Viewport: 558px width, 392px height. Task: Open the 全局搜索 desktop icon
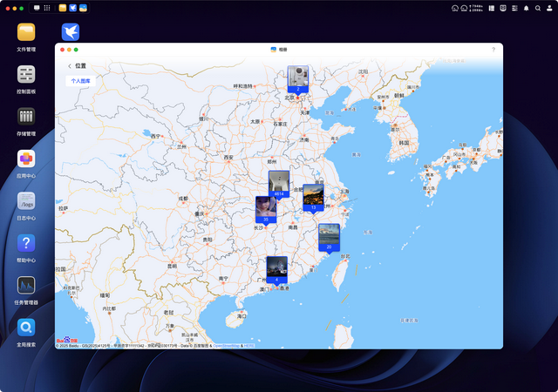(26, 328)
